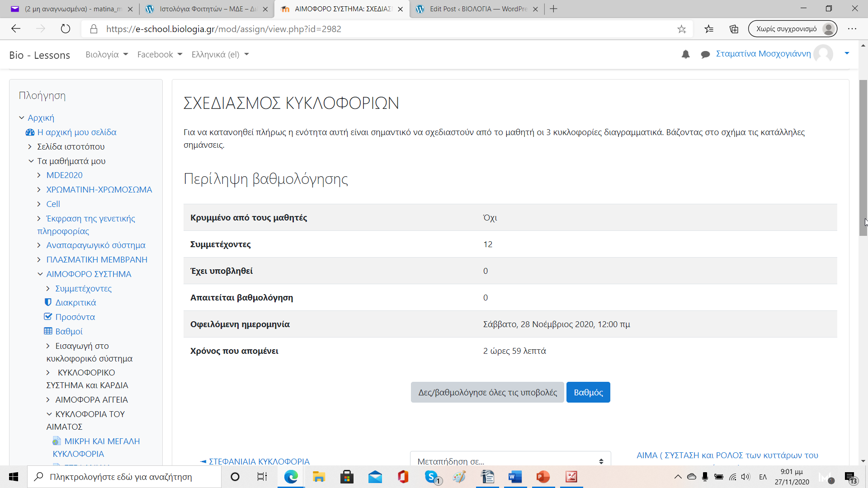The width and height of the screenshot is (868, 488).
Task: Add page to favorites star icon
Action: click(682, 29)
